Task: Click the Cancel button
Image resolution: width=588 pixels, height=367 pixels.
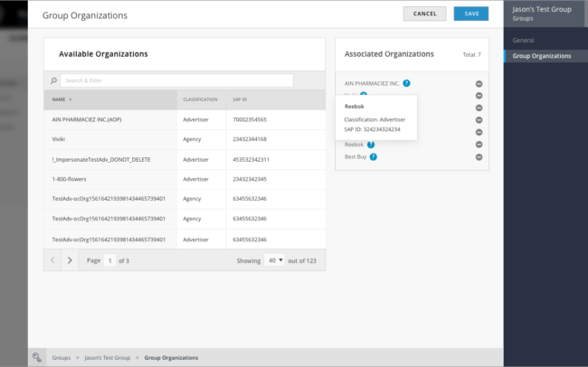Action: point(424,14)
